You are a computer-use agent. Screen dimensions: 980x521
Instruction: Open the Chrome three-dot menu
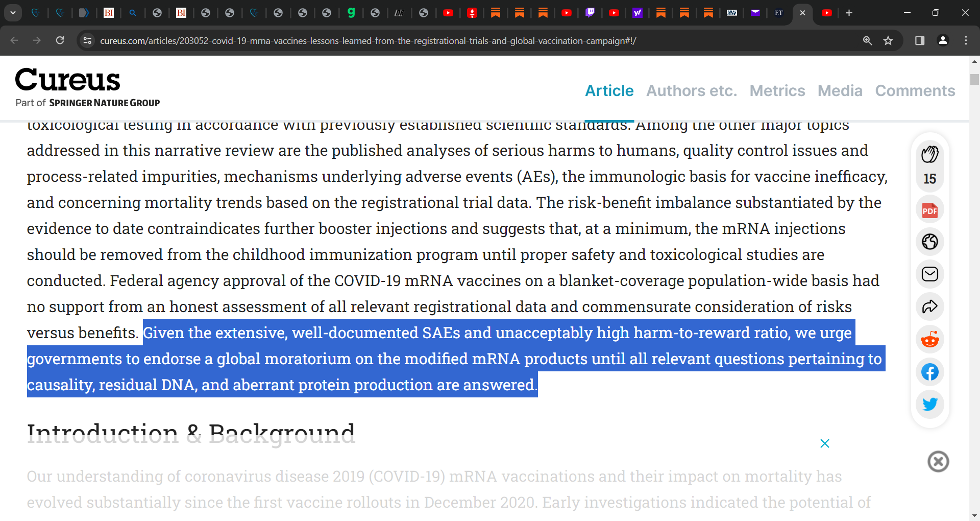coord(966,40)
